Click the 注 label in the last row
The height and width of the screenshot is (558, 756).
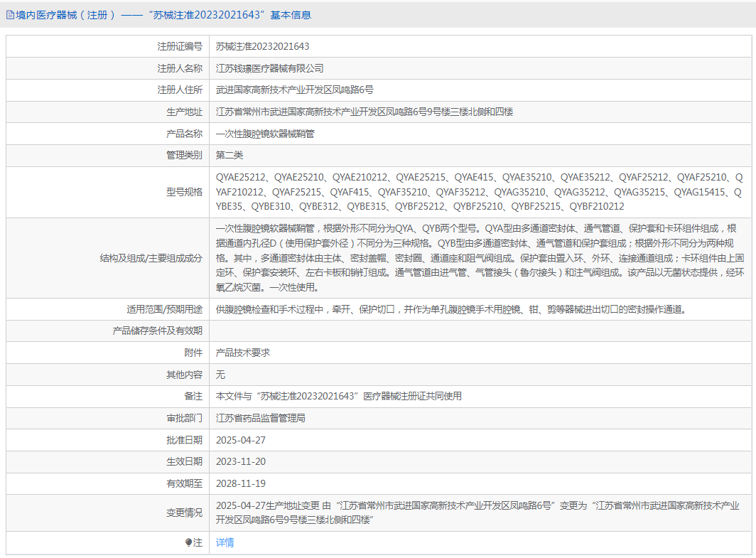(198, 542)
